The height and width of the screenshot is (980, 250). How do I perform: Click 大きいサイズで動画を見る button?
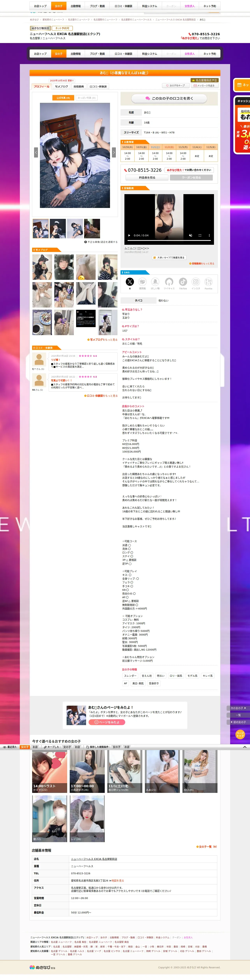click(x=169, y=258)
